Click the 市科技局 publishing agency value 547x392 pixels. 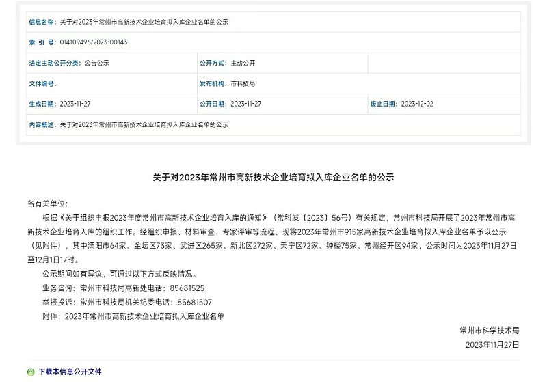pyautogui.click(x=243, y=83)
